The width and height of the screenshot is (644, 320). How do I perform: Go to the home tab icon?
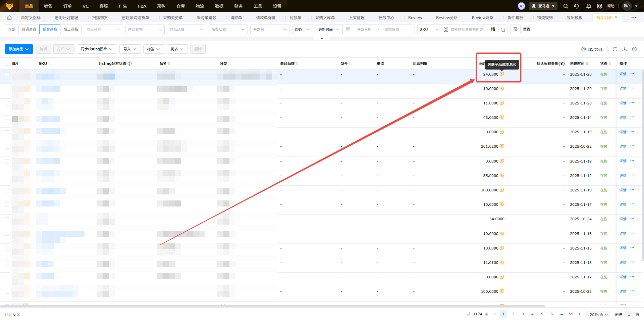tap(9, 18)
